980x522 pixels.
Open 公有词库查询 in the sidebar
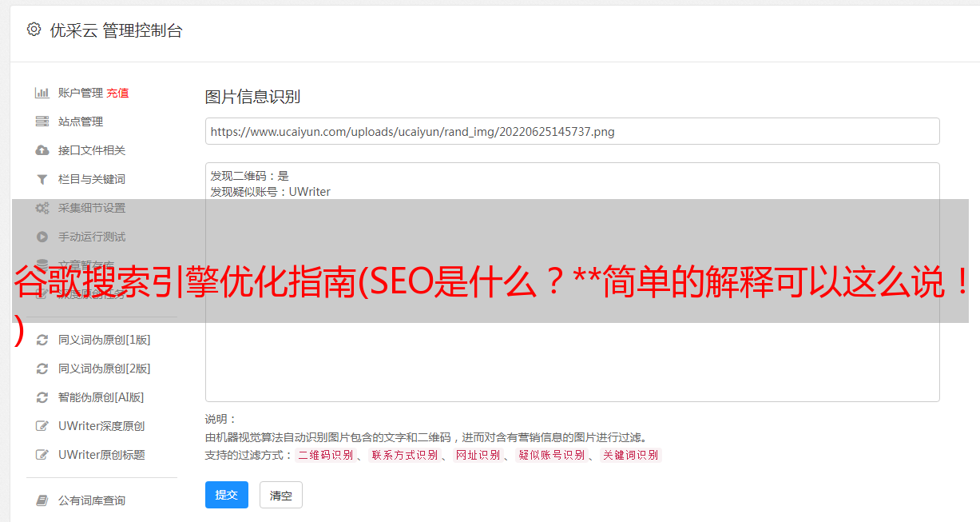[92, 500]
